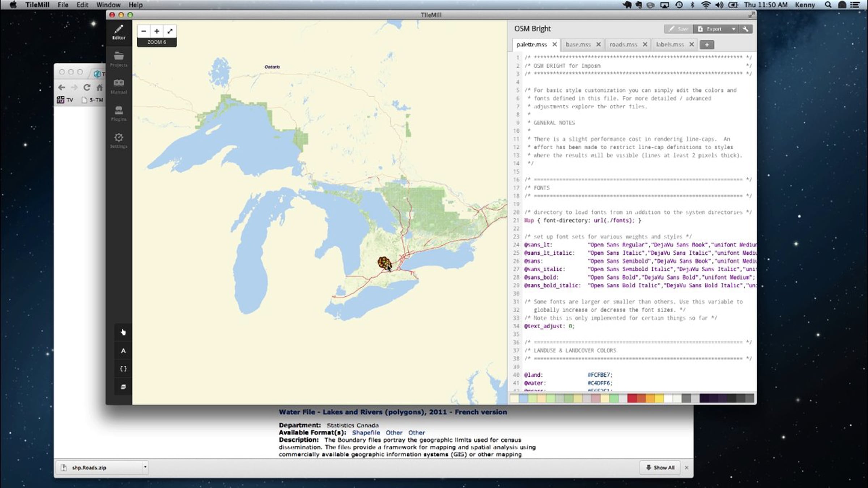This screenshot has height=488, width=868.
Task: Open the Edit menu
Action: point(82,5)
